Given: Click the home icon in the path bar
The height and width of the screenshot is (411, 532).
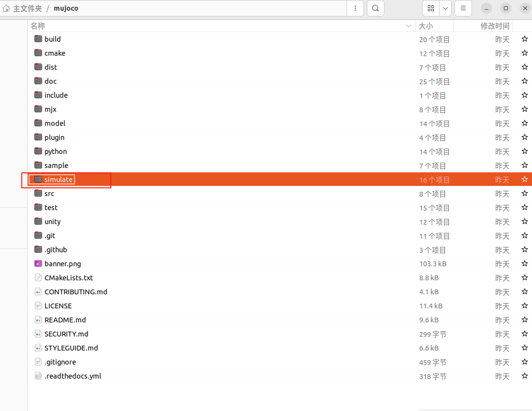Looking at the screenshot, I should (x=6, y=8).
